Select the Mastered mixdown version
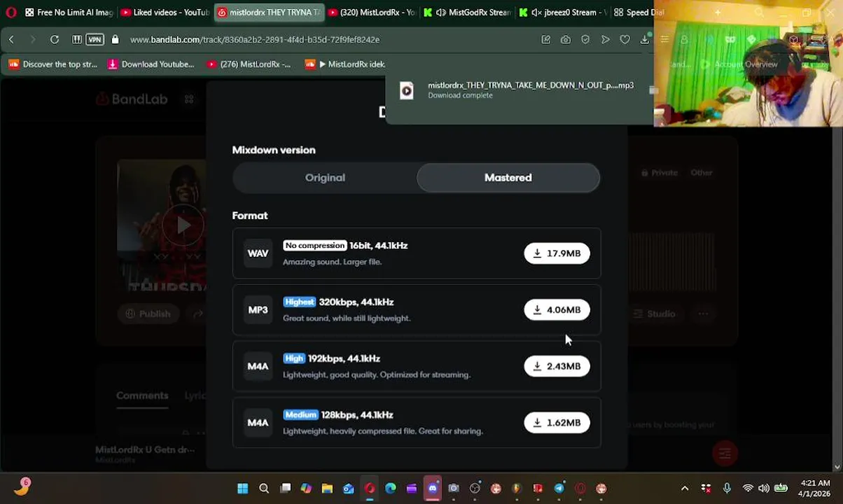This screenshot has height=504, width=843. pos(508,178)
